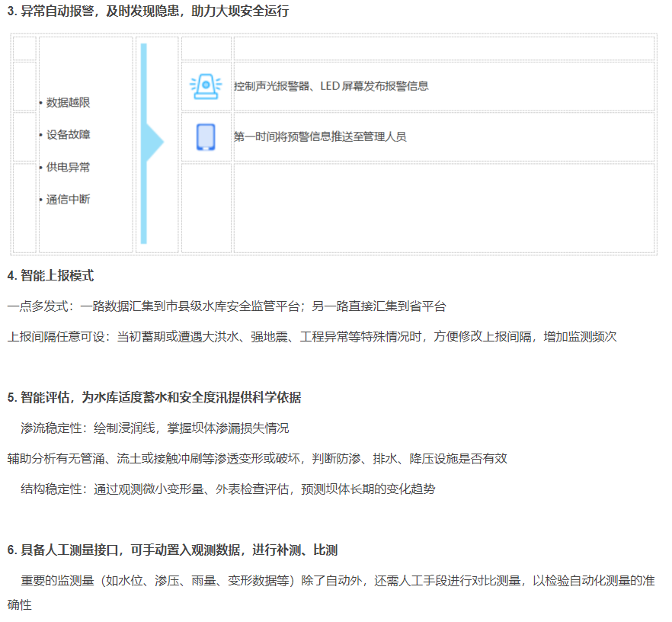Image resolution: width=672 pixels, height=622 pixels.
Task: Click the '控制声光报警器、LED 屏幕发布报警信息' text
Action: [331, 86]
